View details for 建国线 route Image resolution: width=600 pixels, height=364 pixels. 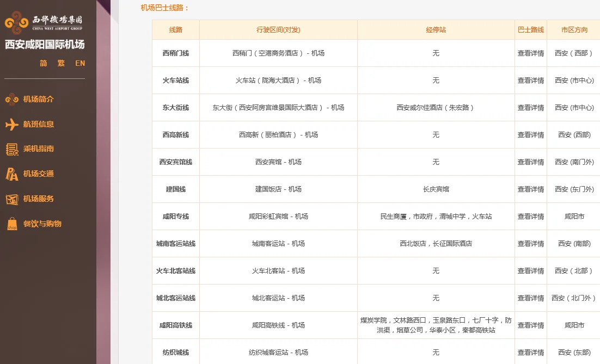530,189
